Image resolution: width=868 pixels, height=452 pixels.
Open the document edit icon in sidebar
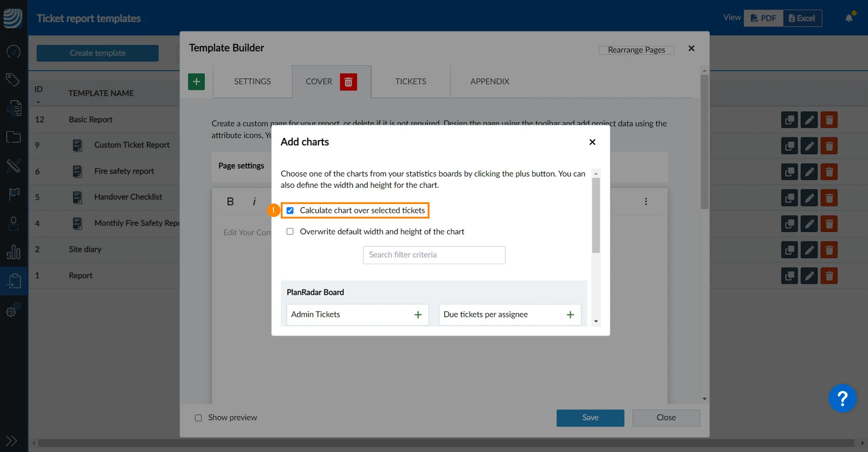[x=13, y=109]
